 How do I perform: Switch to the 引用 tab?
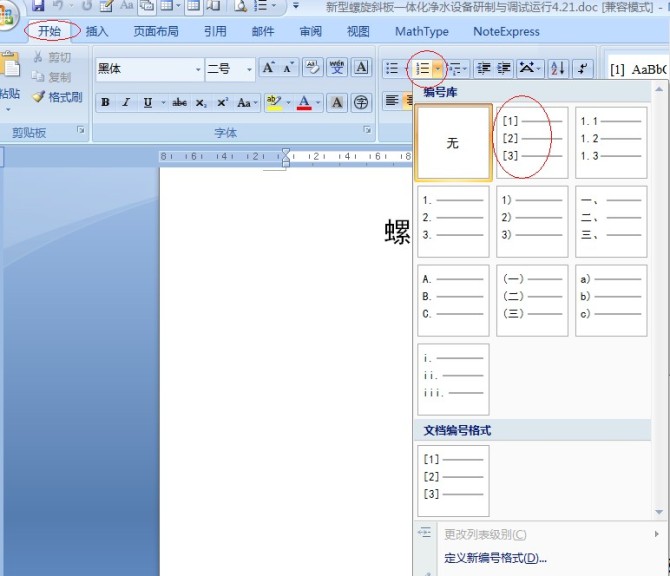tap(215, 31)
